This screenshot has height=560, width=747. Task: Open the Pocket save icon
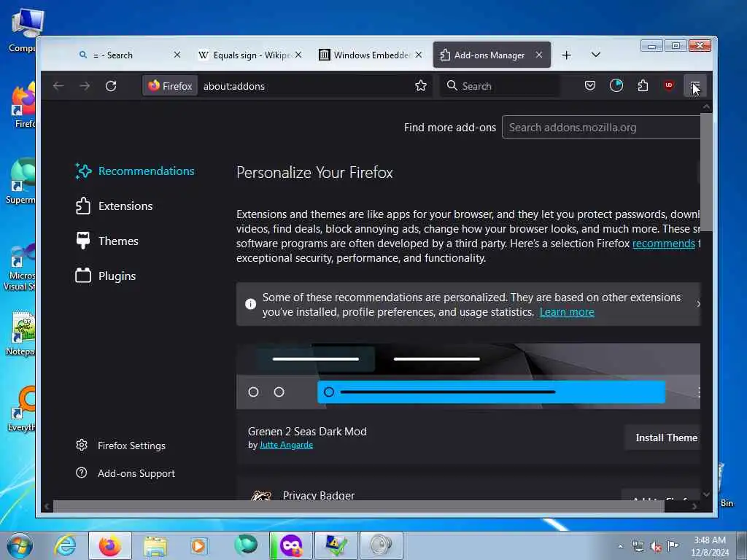[589, 86]
